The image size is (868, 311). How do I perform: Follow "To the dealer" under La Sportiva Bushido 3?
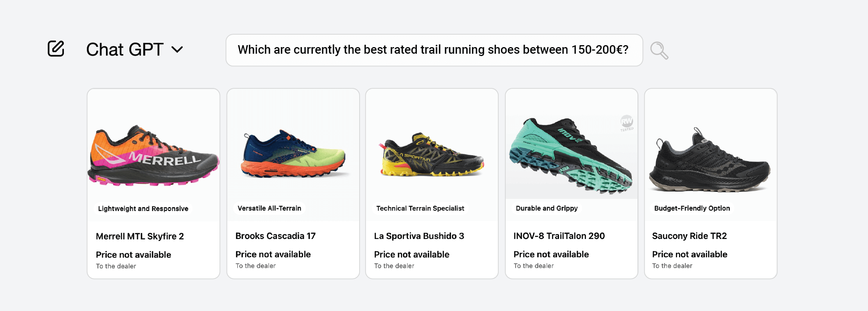[x=394, y=266]
